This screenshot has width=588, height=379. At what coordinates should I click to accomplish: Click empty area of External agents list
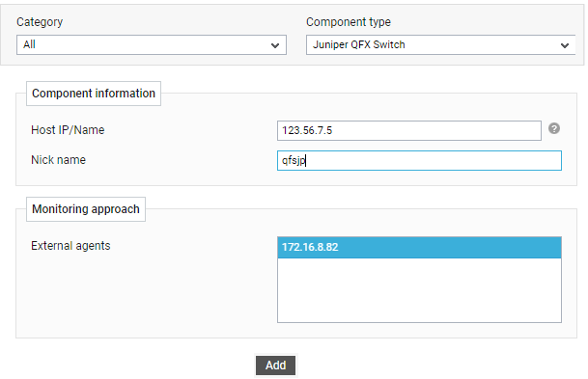[x=419, y=290]
